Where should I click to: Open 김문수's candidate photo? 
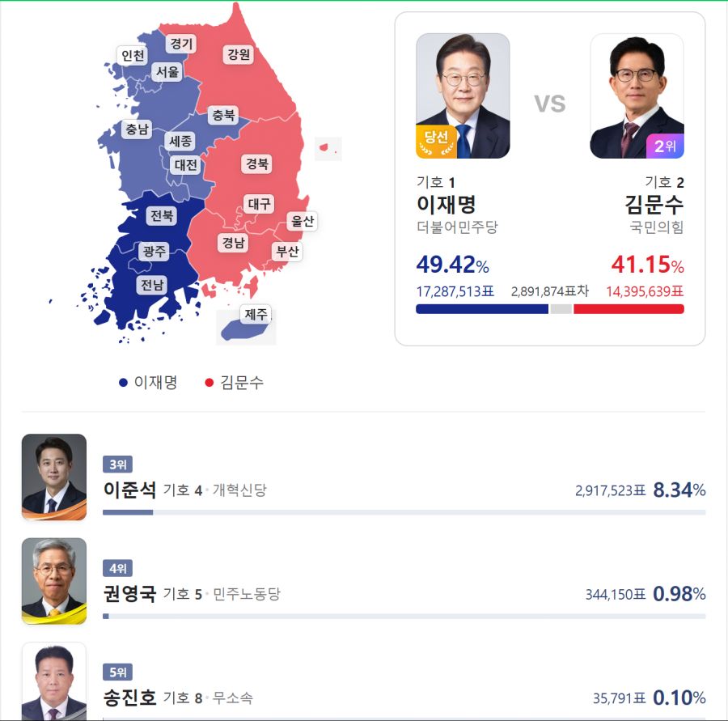coord(637,84)
